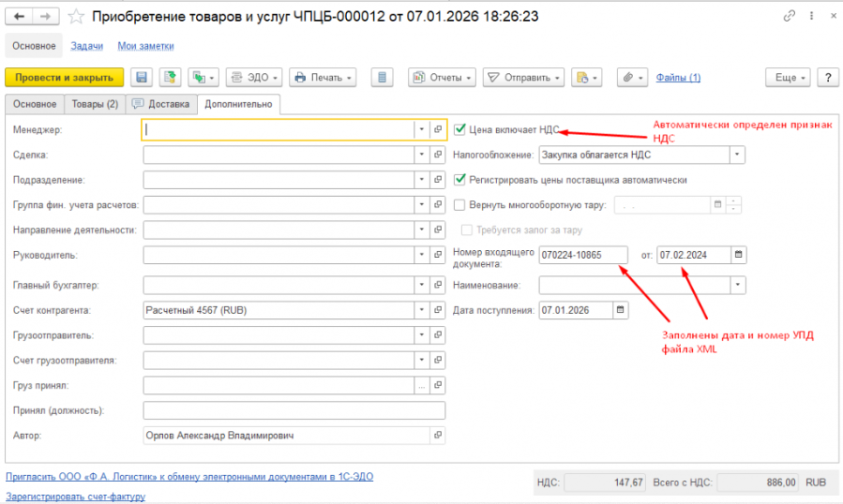Screen dimensions: 843x504
Task: Open the Файлы (1) link
Action: coord(679,78)
